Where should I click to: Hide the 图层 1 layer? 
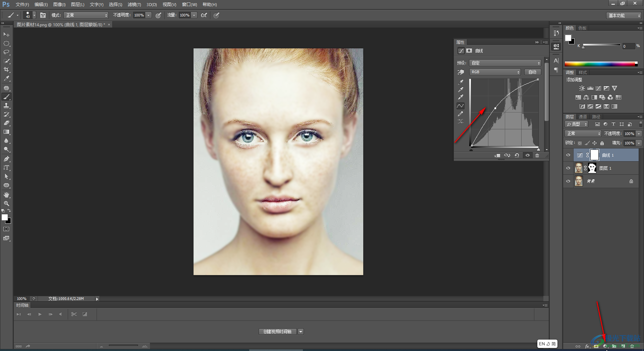coord(568,168)
